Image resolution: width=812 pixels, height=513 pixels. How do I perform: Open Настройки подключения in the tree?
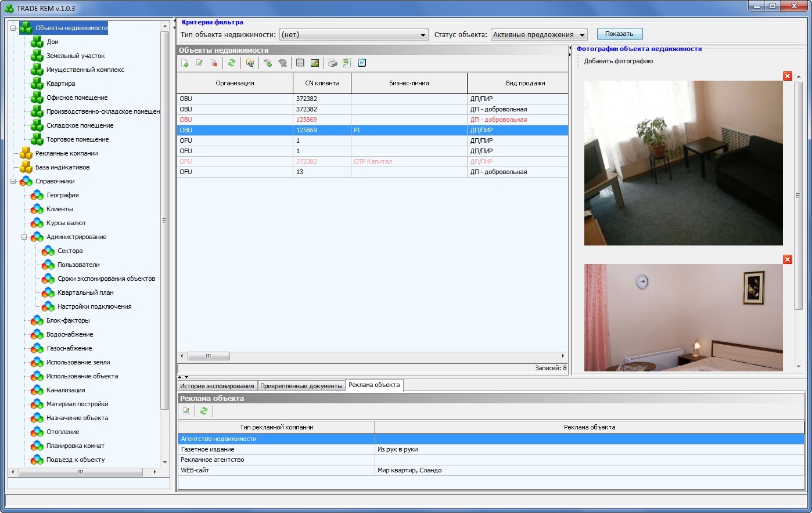pyautogui.click(x=95, y=306)
